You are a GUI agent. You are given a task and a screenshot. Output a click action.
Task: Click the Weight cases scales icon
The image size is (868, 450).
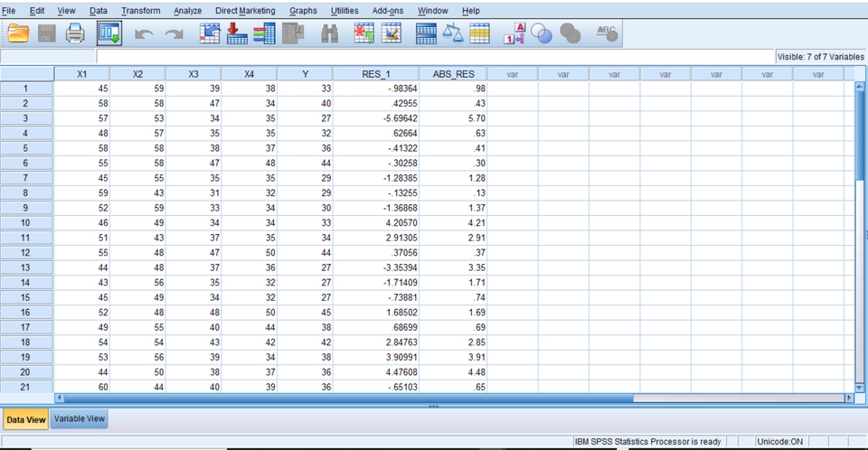pyautogui.click(x=453, y=33)
